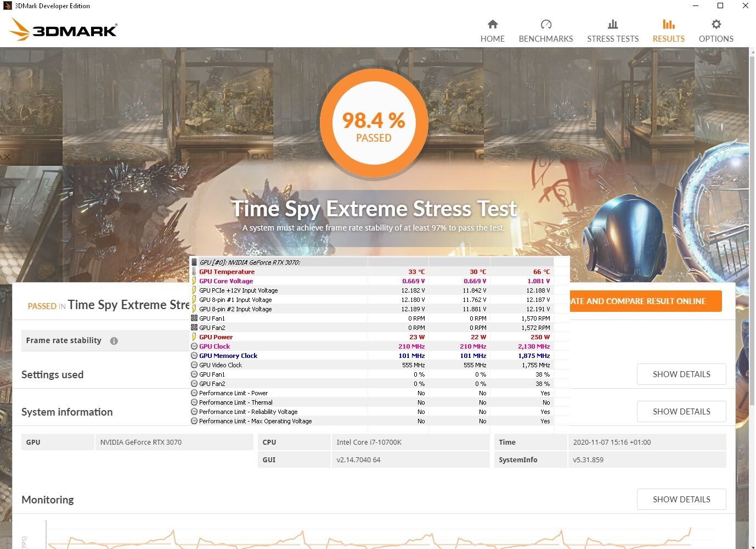Click the GUI version v2.14.7040 64
This screenshot has width=756, height=549.
(x=410, y=460)
